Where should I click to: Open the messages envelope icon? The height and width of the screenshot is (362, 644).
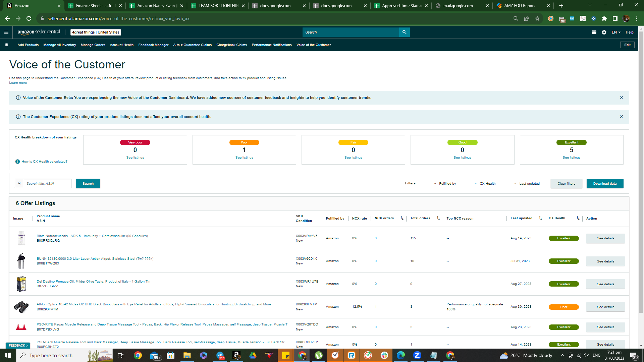(594, 32)
